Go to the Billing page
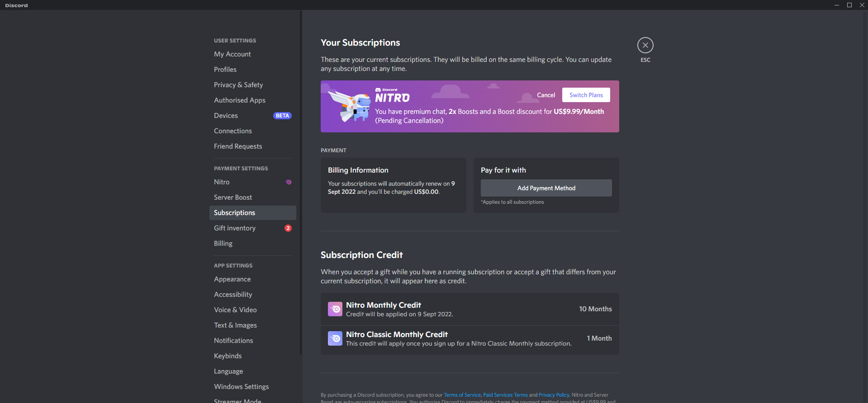 pyautogui.click(x=252, y=244)
